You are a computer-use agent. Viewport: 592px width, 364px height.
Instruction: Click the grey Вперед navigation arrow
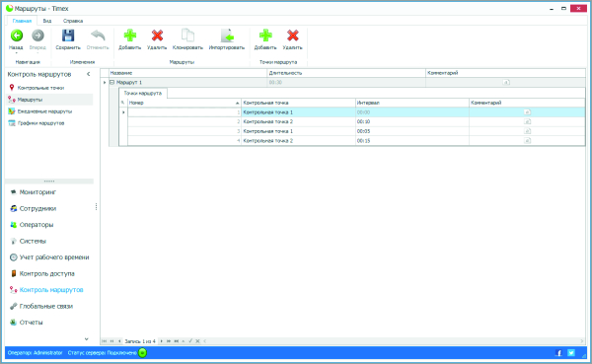pos(37,39)
